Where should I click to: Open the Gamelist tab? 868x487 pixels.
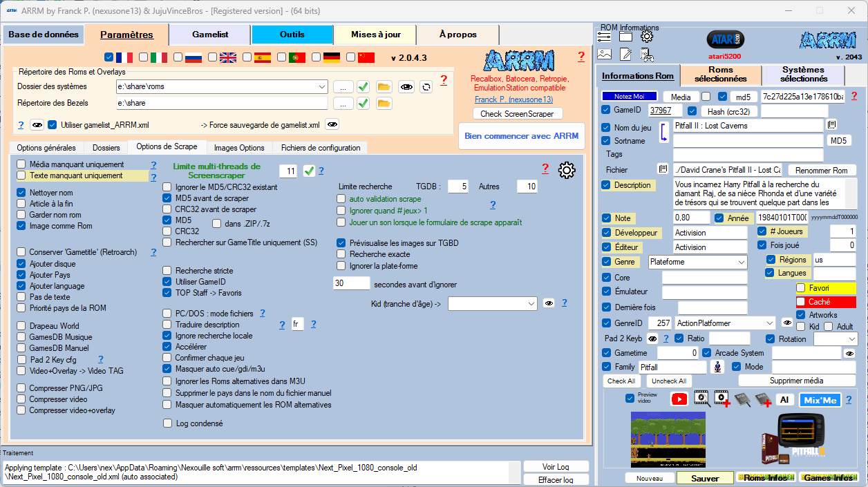click(210, 35)
